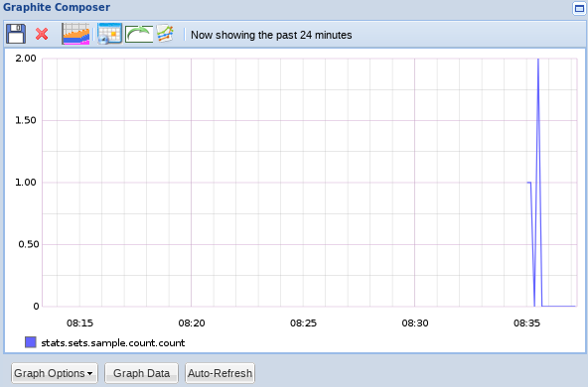Screen dimensions: 588x387
Task: Click the 08:20 time axis label
Action: click(x=192, y=322)
